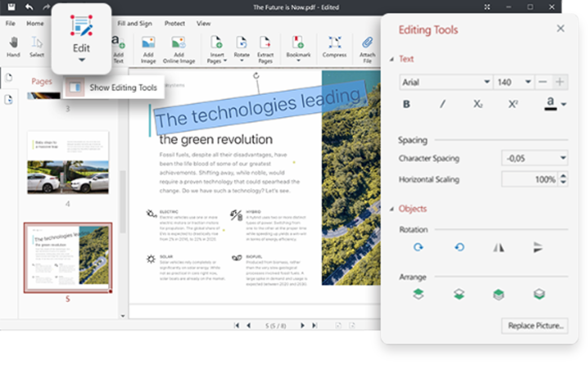Click the Compress tool icon

[x=334, y=45]
